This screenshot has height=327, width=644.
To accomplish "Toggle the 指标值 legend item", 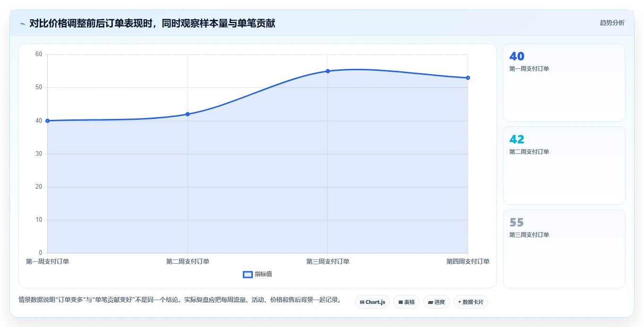I will (258, 274).
